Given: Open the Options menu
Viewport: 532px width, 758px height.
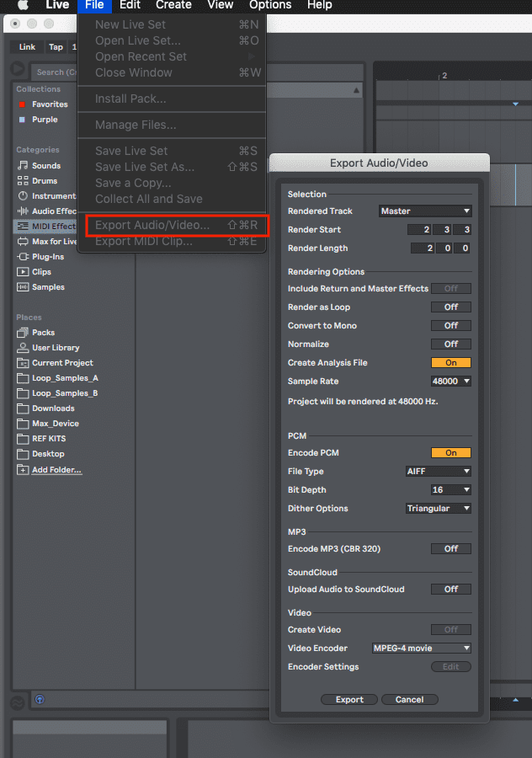Looking at the screenshot, I should pyautogui.click(x=270, y=5).
